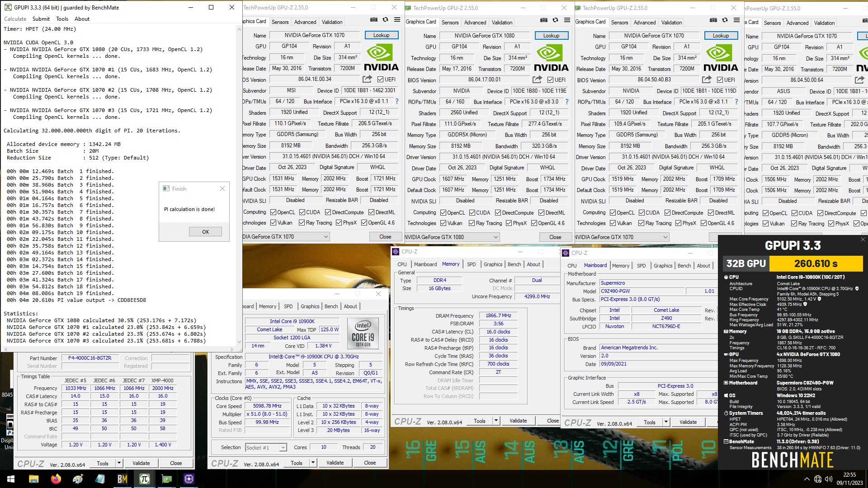Switch to Sensors tab in GTX 1080 GPU-Z window
868x488 pixels.
pyautogui.click(x=450, y=22)
